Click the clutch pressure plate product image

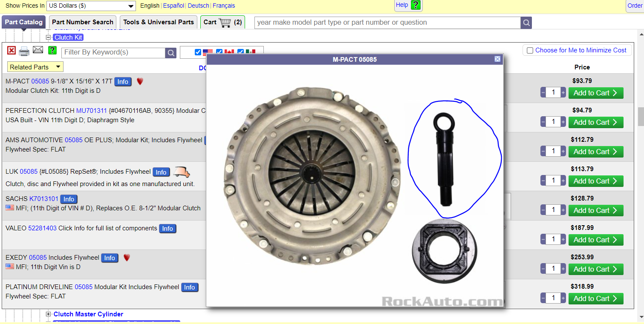coord(312,176)
